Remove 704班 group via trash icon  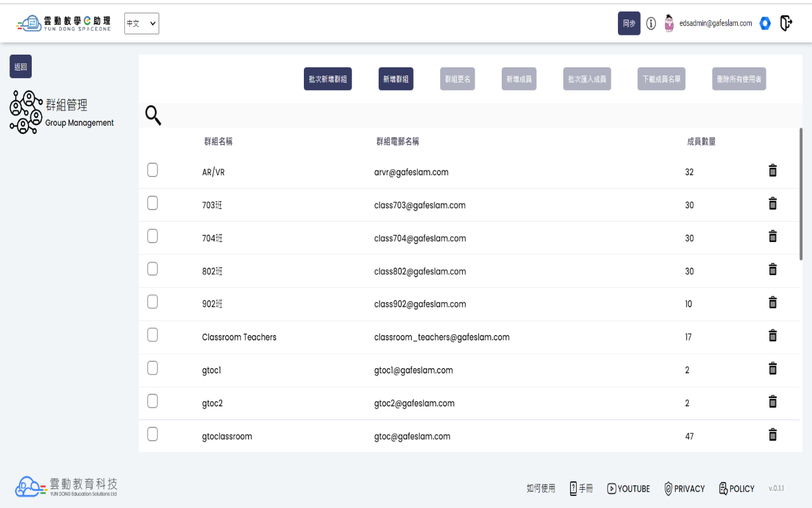click(x=773, y=236)
